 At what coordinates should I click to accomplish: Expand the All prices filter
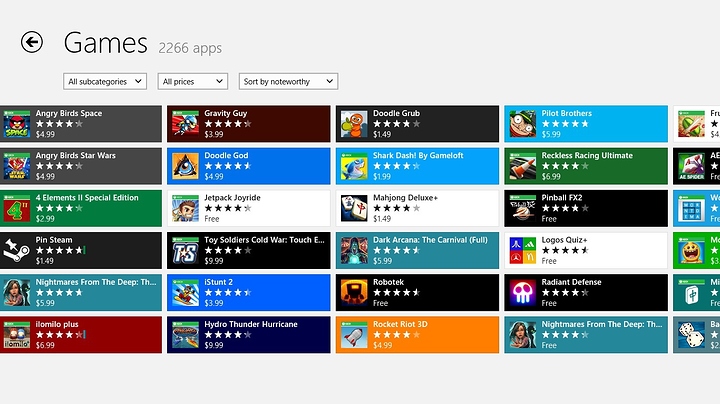192,81
